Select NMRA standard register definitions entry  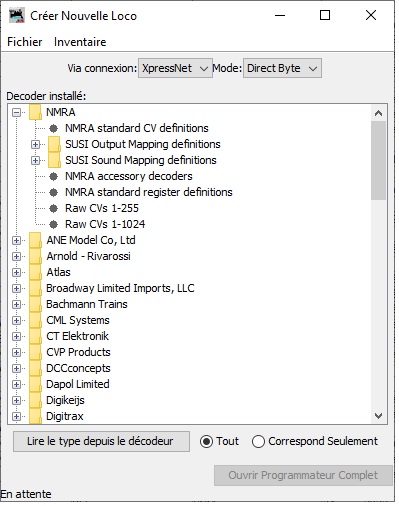149,192
